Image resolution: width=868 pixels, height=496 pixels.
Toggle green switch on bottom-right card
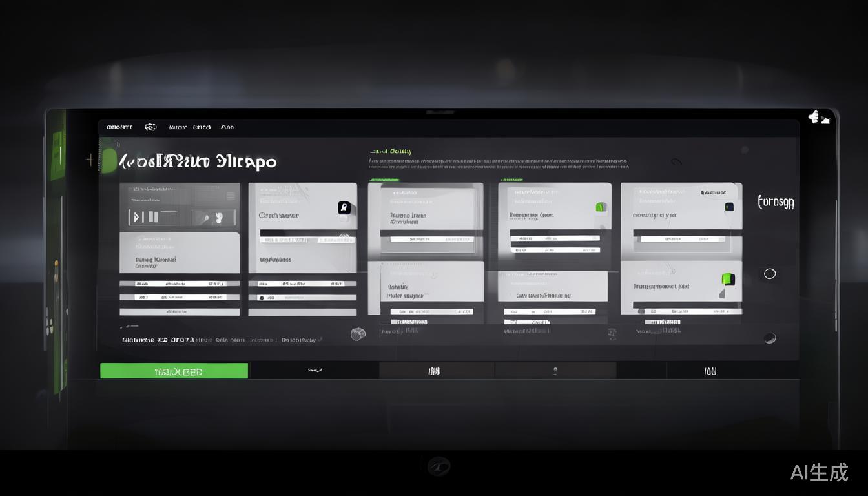click(727, 279)
